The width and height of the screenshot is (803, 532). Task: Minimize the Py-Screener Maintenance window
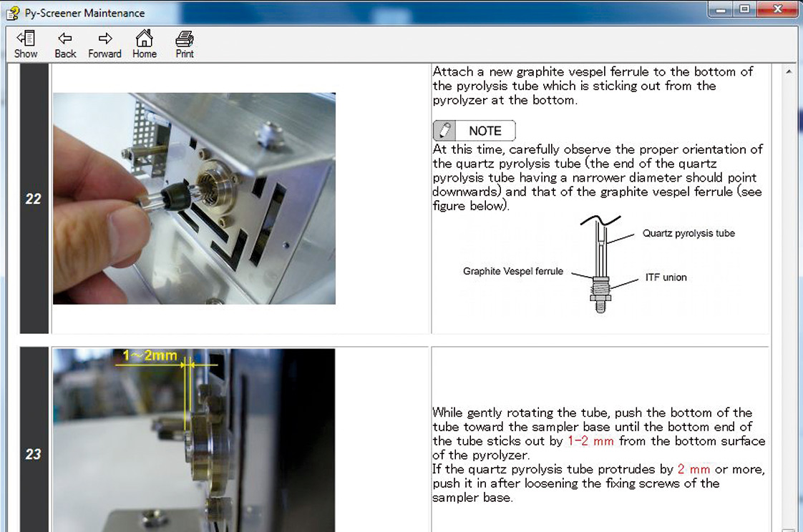pyautogui.click(x=721, y=9)
